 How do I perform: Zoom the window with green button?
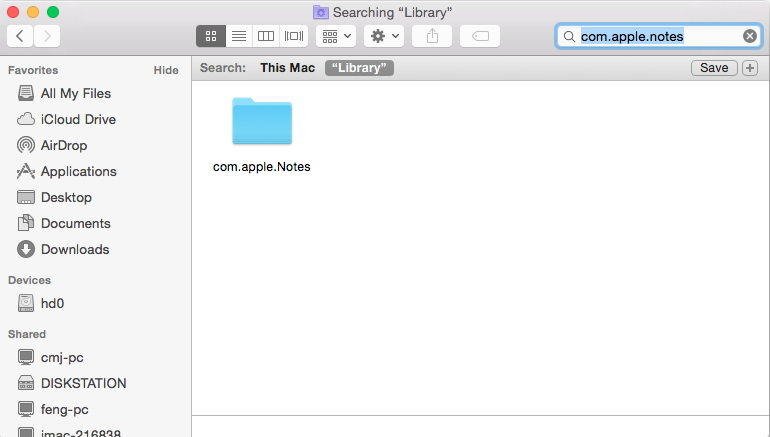pyautogui.click(x=53, y=12)
